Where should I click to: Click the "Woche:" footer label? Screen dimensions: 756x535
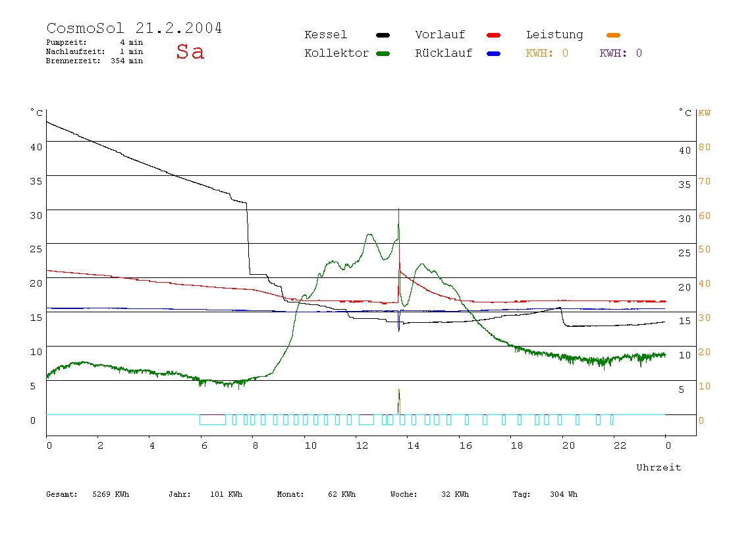pos(404,494)
